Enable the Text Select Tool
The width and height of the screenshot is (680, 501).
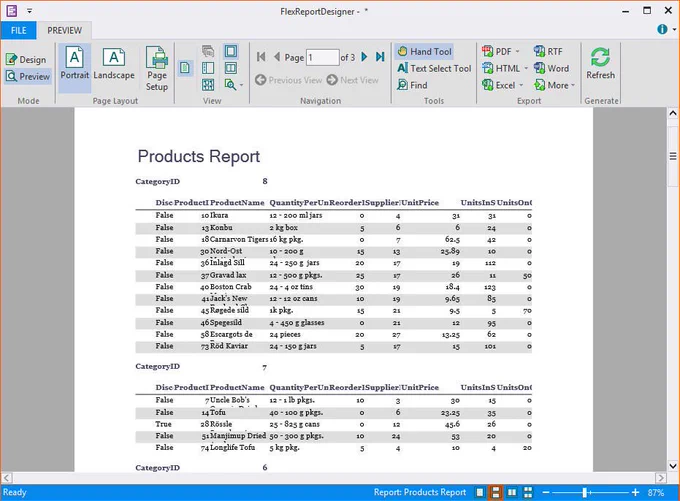pos(434,68)
